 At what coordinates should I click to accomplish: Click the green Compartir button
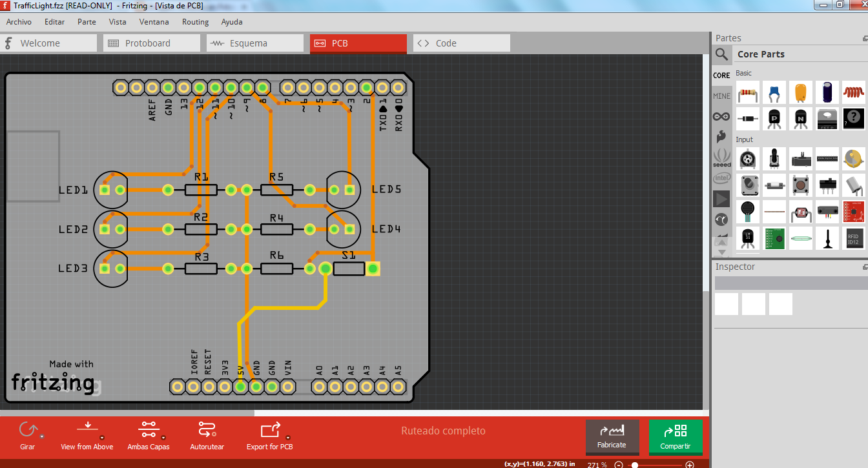coord(676,437)
